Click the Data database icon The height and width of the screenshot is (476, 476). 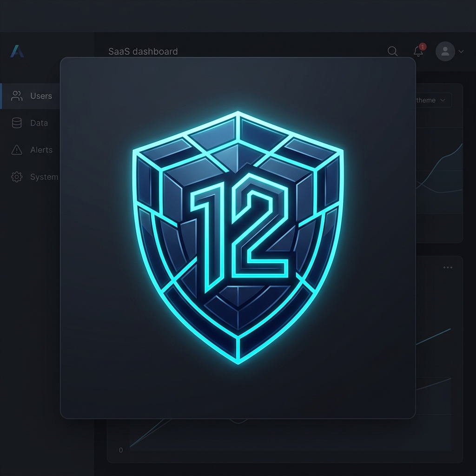pos(17,123)
